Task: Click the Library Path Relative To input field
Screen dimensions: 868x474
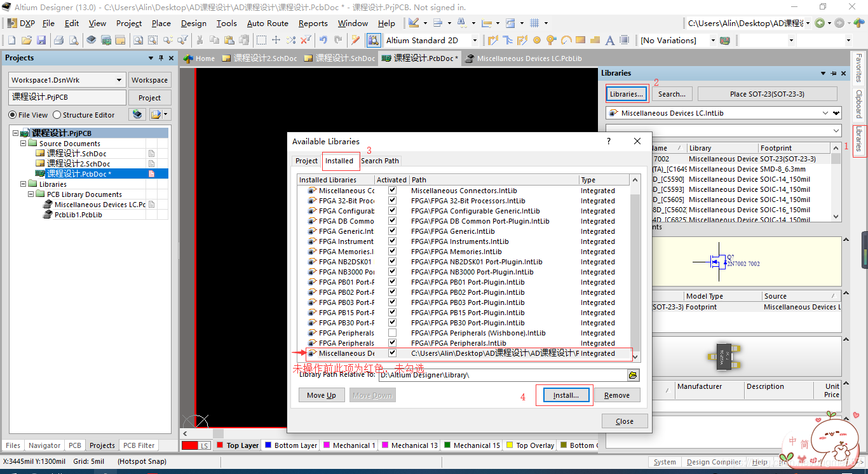Action: pos(503,376)
